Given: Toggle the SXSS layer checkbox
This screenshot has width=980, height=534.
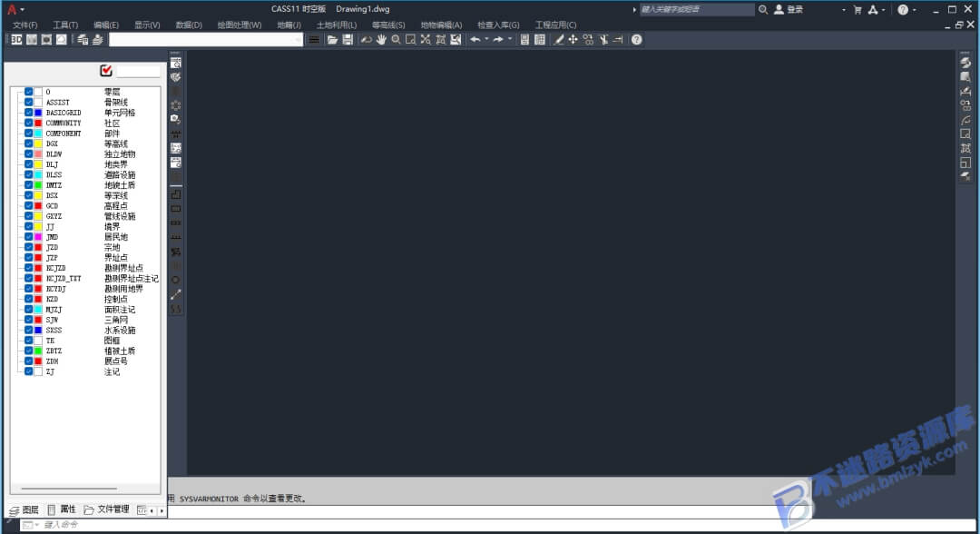Looking at the screenshot, I should pyautogui.click(x=29, y=330).
